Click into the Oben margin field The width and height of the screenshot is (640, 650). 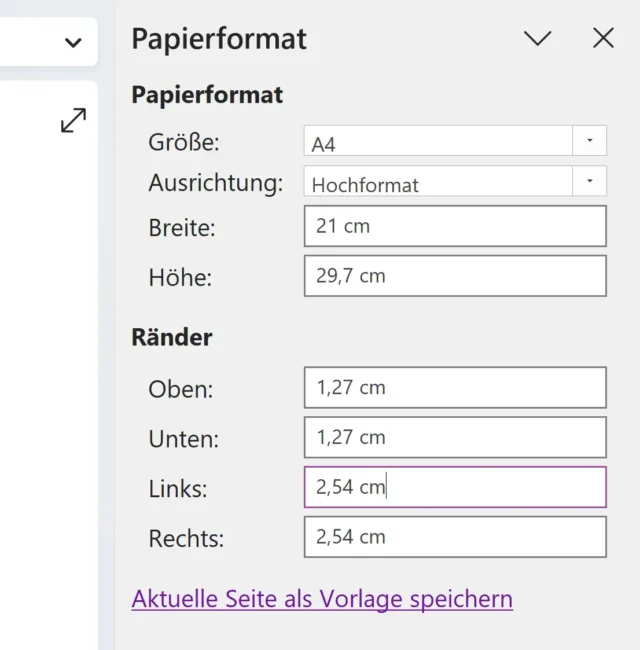coord(455,387)
